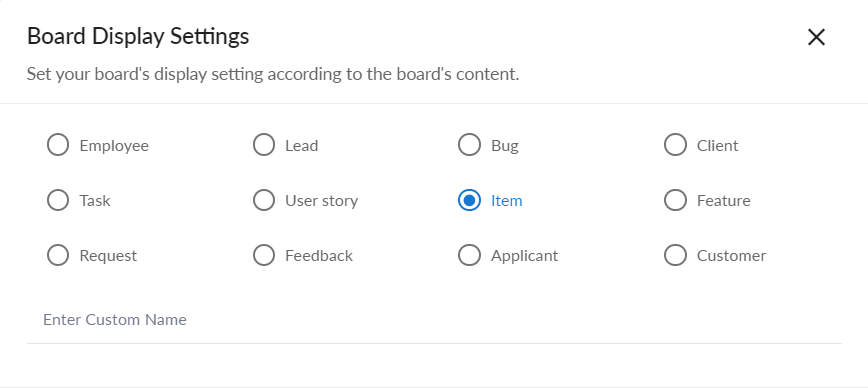Choose the Lead display option
868x388 pixels.
coord(264,145)
